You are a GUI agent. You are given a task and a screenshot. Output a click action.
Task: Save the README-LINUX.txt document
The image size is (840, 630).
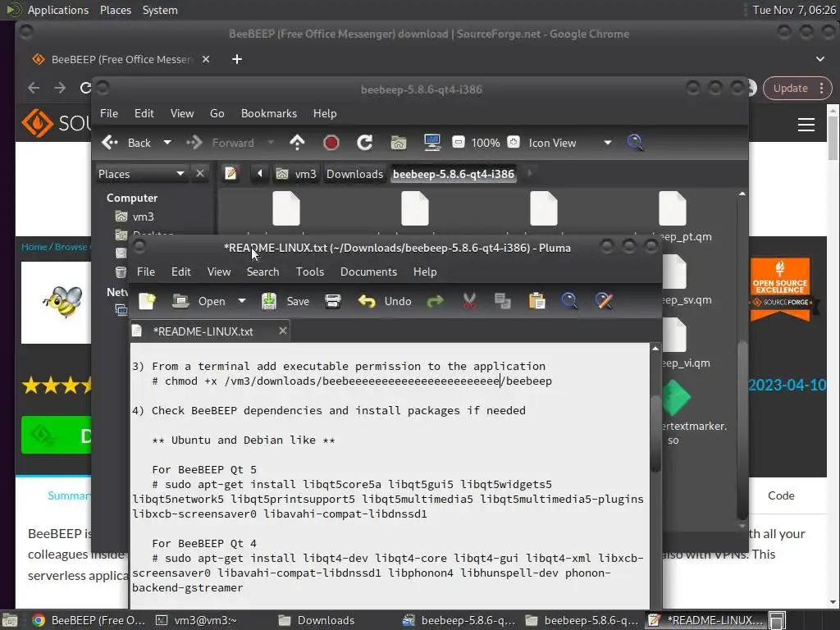[x=285, y=301]
